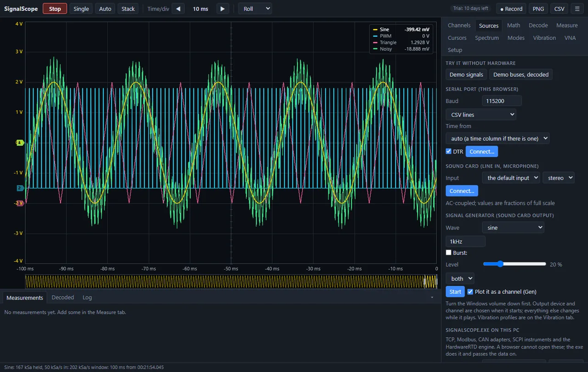This screenshot has height=372, width=588.
Task: Click the Baud rate input field
Action: coord(502,101)
